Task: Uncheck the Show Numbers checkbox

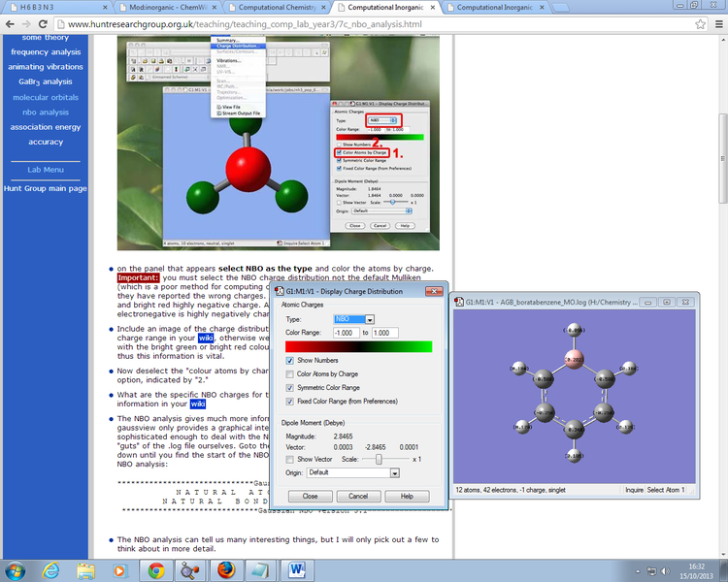Action: pyautogui.click(x=289, y=360)
